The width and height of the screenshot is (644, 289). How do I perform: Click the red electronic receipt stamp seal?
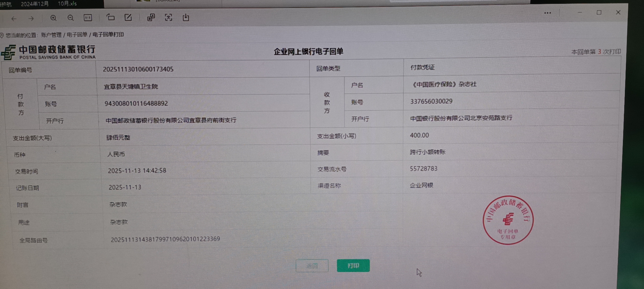pos(508,220)
